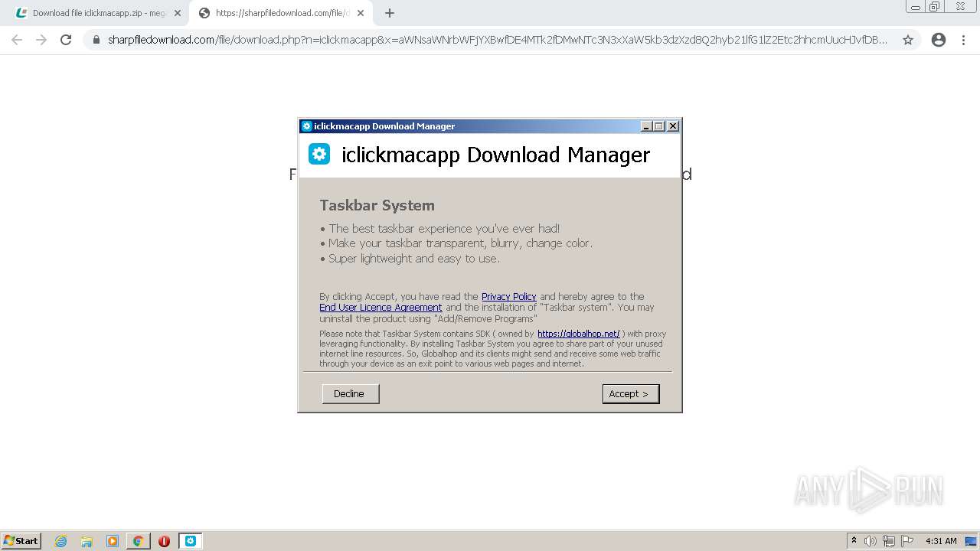Viewport: 980px width, 551px height.
Task: Open Windows Media Player from taskbar
Action: [x=113, y=541]
